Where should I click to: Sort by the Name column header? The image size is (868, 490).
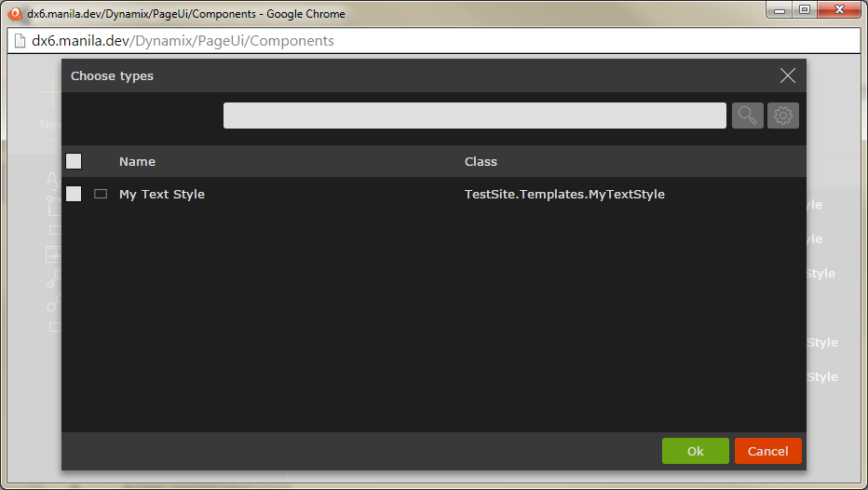[x=137, y=161]
